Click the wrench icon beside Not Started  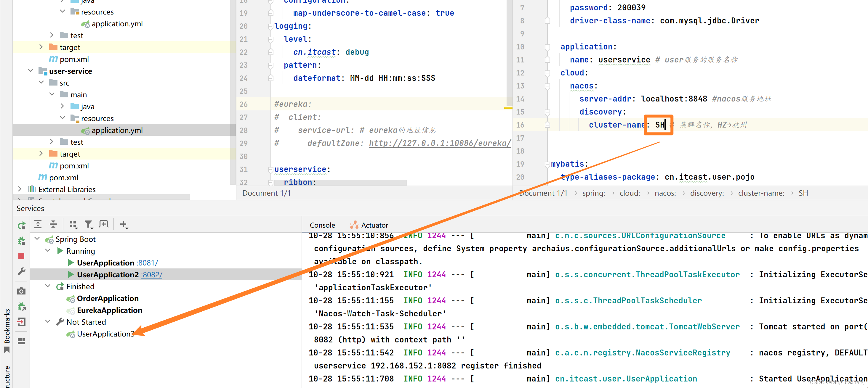click(60, 322)
